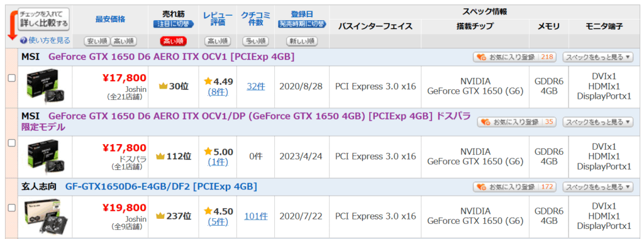Click favorite heart icon for MSI AERO ITX OCV1
Screen dimensions: 644x239
click(x=480, y=57)
